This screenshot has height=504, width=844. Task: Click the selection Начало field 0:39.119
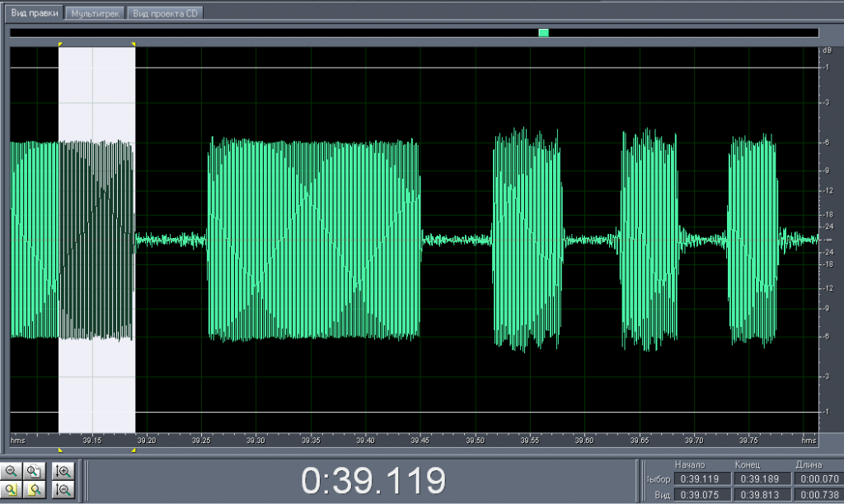click(698, 479)
